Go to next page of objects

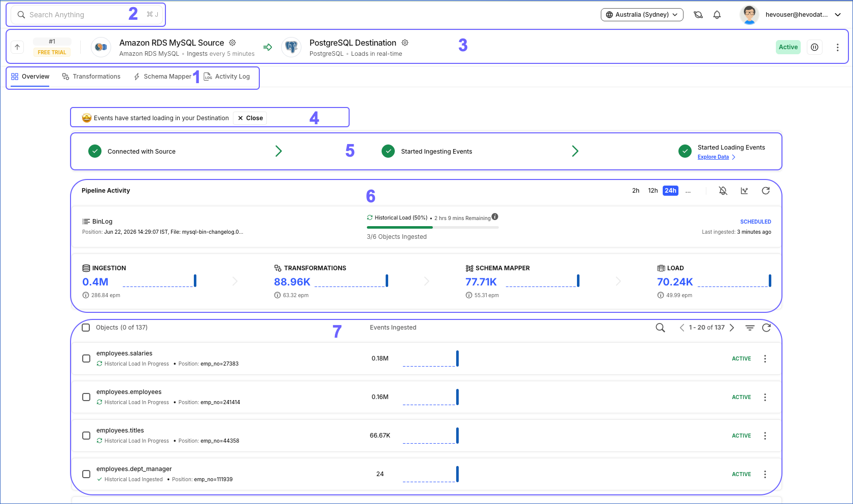732,328
